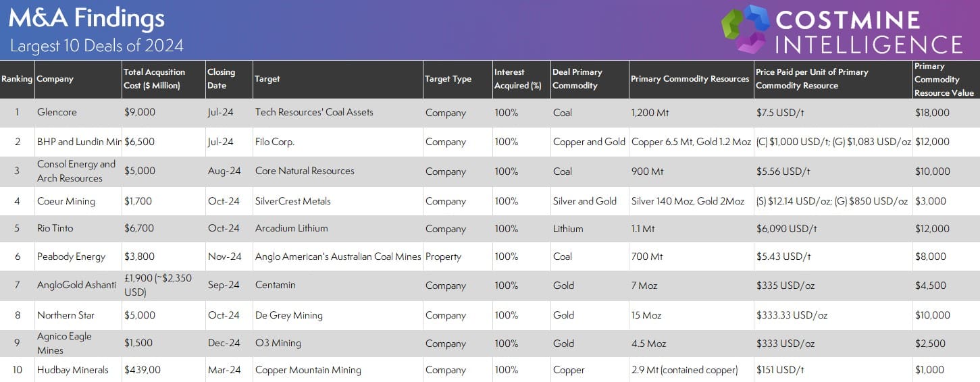Click the Primary Commodity Resources header

click(691, 79)
